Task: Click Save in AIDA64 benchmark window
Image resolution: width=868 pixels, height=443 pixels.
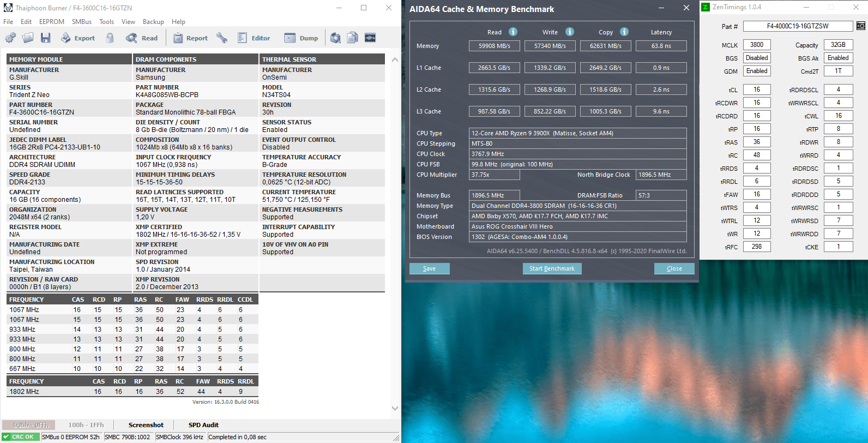Action: 430,268
